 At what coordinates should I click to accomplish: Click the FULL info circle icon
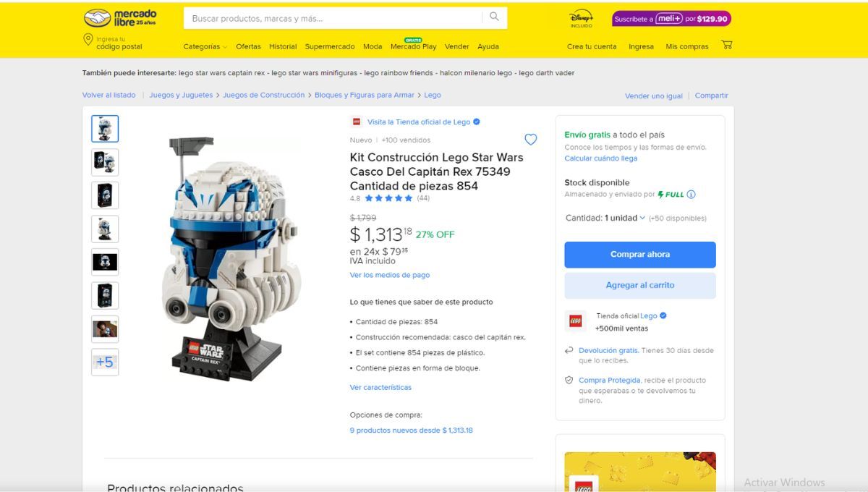691,195
